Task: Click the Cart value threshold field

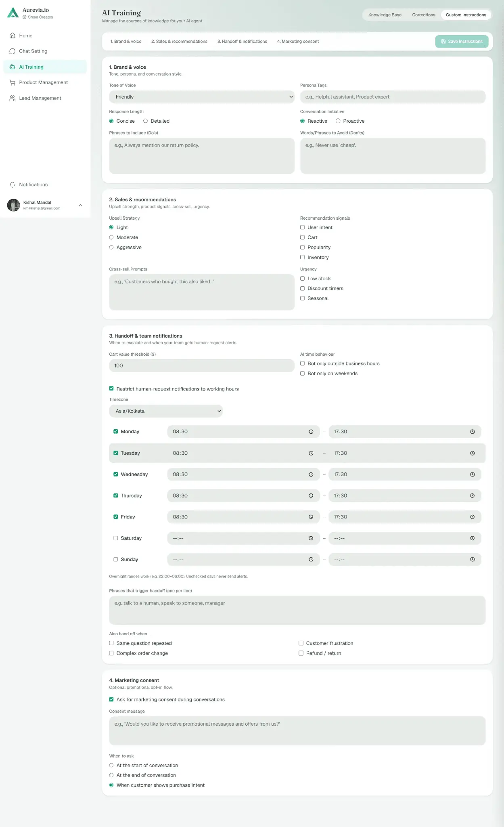Action: point(202,365)
